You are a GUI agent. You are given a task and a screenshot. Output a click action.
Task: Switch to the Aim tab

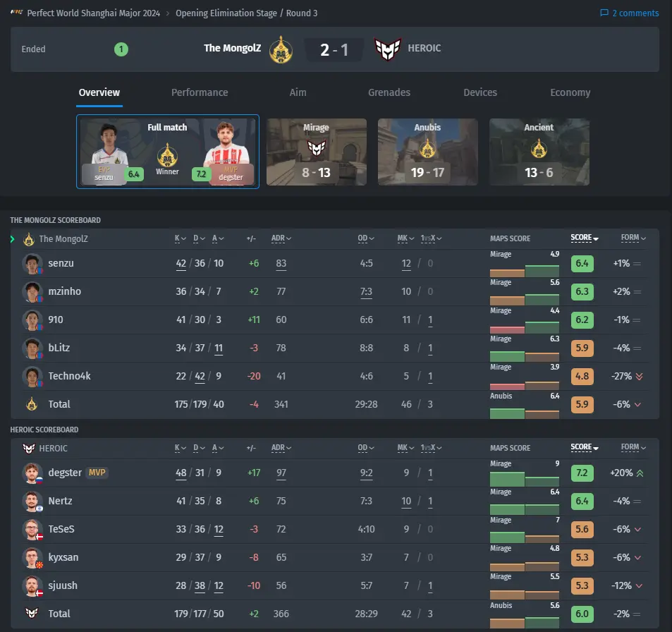(298, 92)
